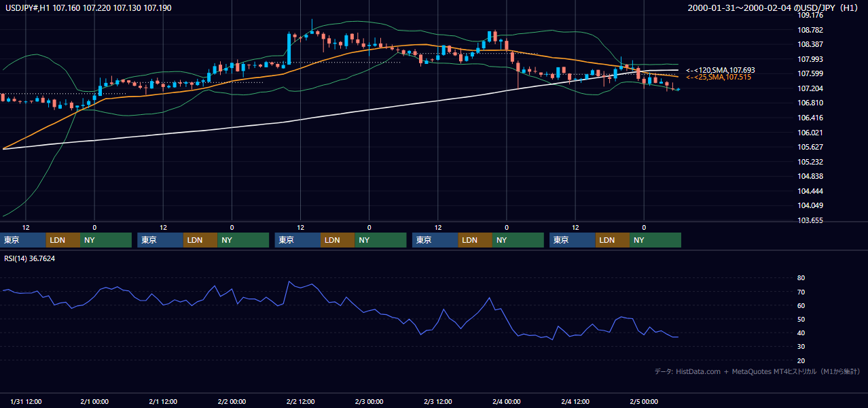The width and height of the screenshot is (868, 408).
Task: Select the 2/1 12:00 time axis marker
Action: (x=163, y=401)
